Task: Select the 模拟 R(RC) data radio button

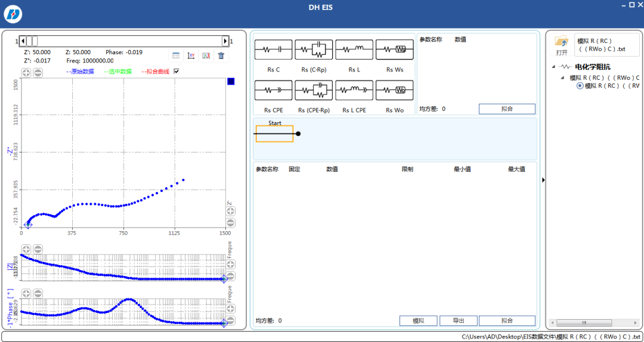Action: click(580, 86)
